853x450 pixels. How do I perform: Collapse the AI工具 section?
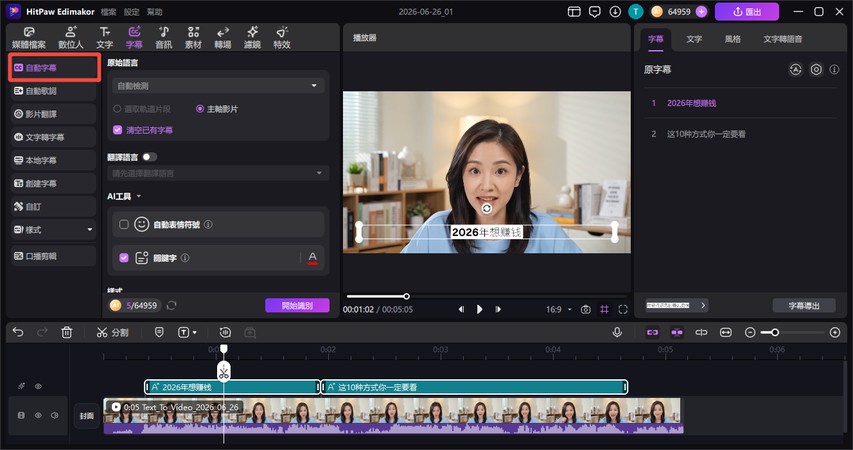tap(138, 196)
